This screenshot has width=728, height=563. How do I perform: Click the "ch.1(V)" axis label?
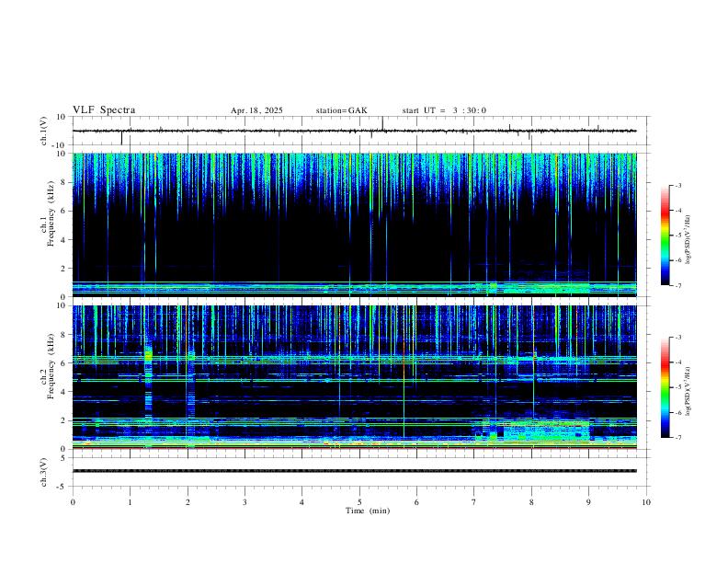pyautogui.click(x=44, y=131)
